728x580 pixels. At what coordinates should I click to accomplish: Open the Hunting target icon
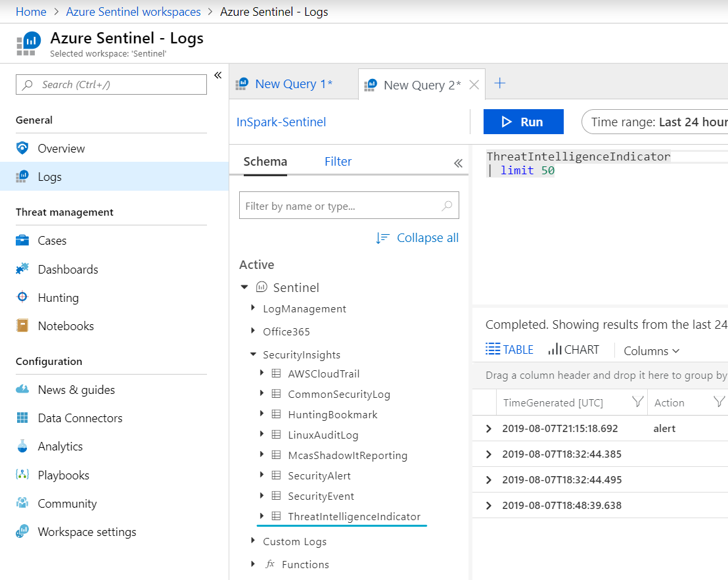(22, 297)
